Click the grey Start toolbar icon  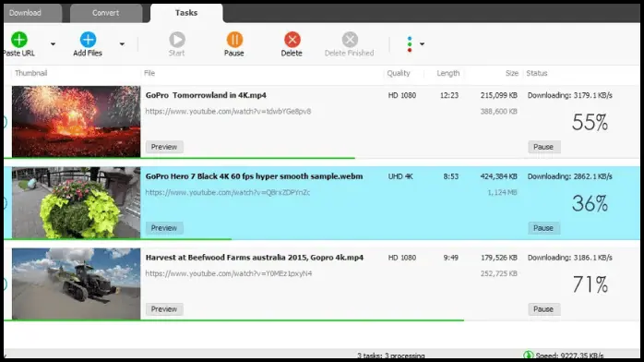point(177,40)
